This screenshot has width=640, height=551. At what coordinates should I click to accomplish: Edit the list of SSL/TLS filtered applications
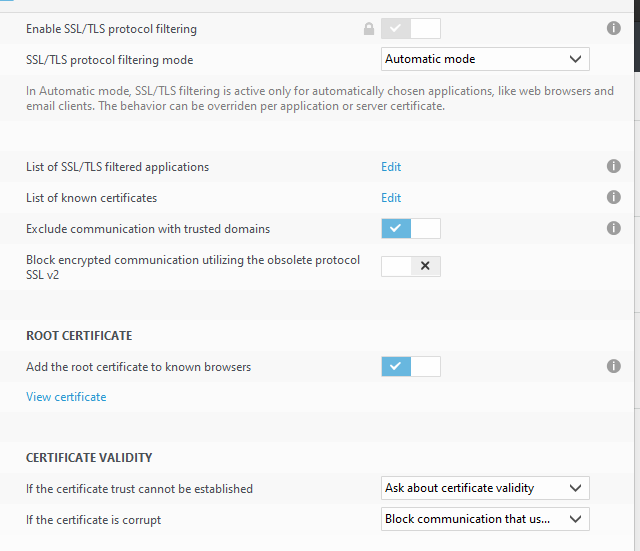pos(391,167)
